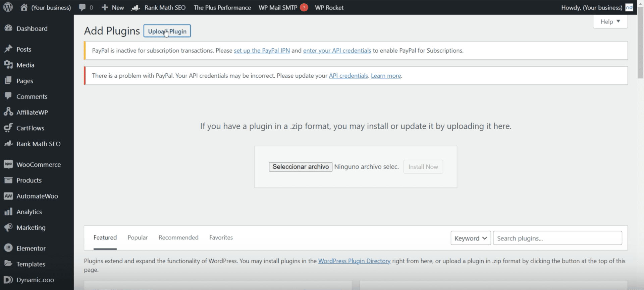Click the comments bubble icon in admin bar
Screen dimensions: 644x290
[x=82, y=7]
